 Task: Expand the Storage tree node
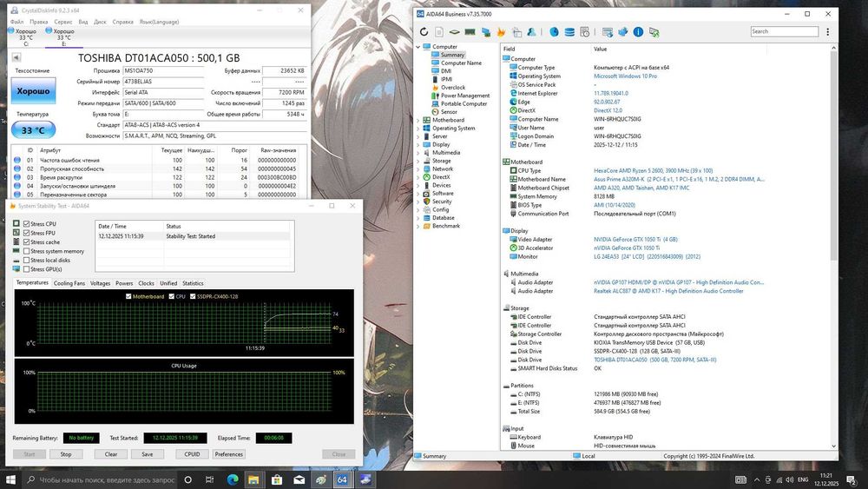418,161
